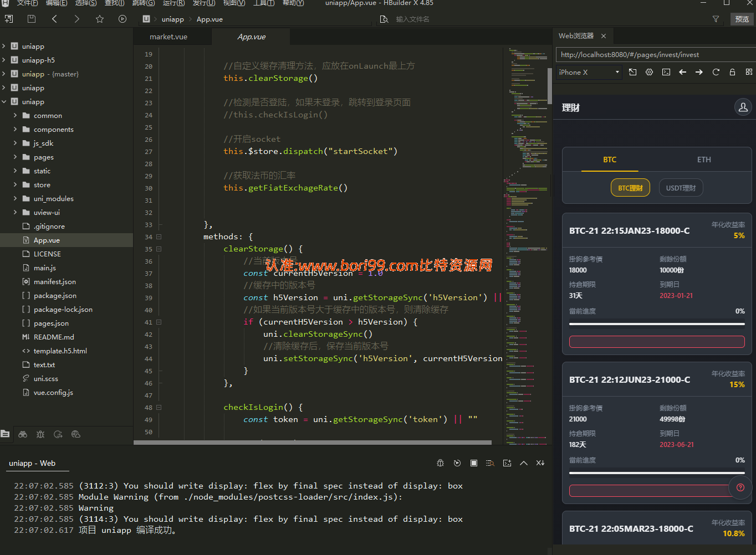Select the App.vue editor tab
This screenshot has height=555, width=756.
pos(252,37)
